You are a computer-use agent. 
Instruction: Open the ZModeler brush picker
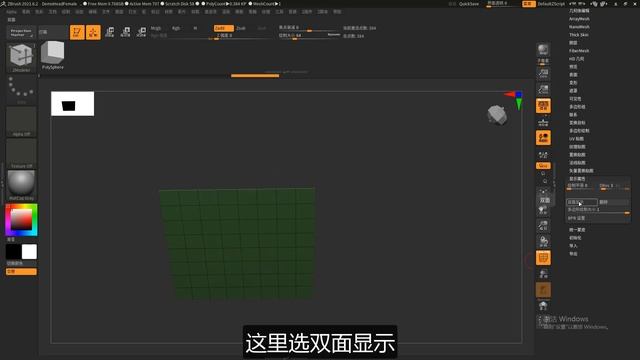pyautogui.click(x=21, y=57)
